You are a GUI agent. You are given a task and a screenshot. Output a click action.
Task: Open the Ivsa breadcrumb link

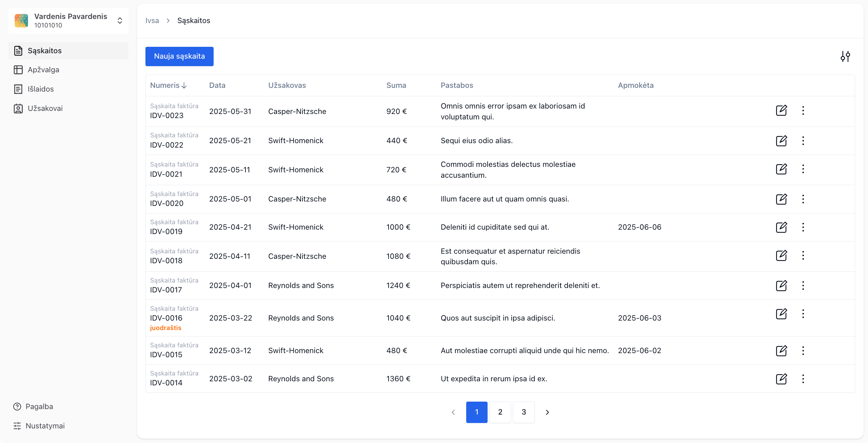152,20
